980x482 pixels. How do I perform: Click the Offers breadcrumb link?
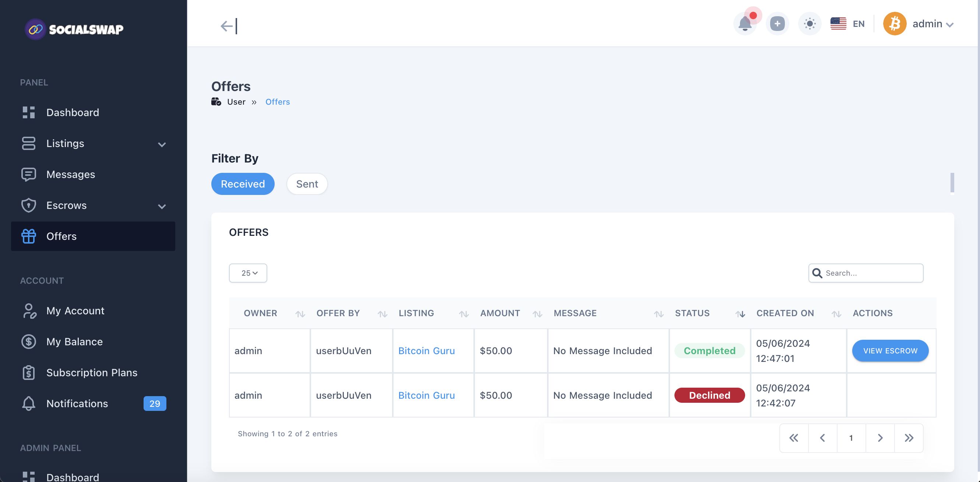click(277, 102)
